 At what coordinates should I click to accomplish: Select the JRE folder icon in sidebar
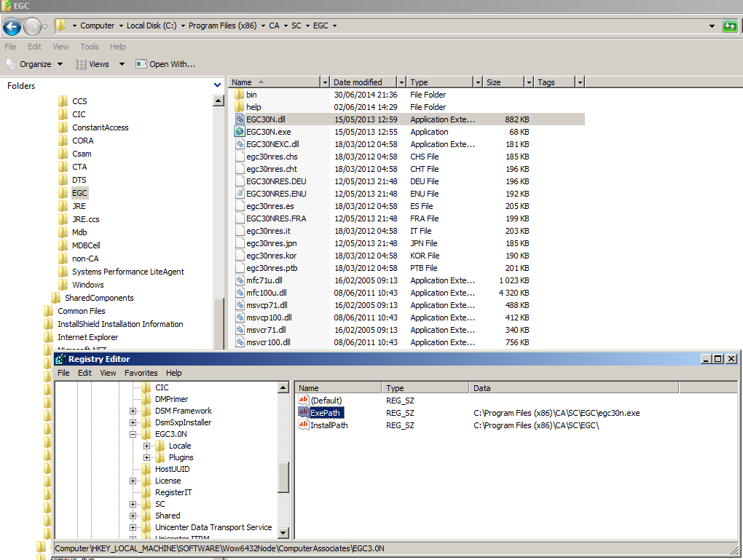click(62, 206)
